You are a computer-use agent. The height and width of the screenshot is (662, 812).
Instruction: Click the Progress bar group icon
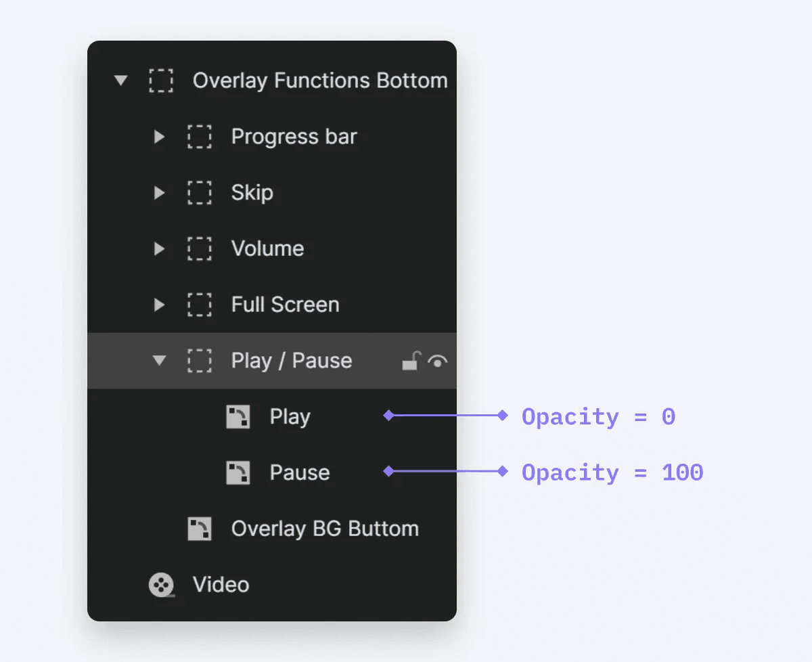(200, 137)
